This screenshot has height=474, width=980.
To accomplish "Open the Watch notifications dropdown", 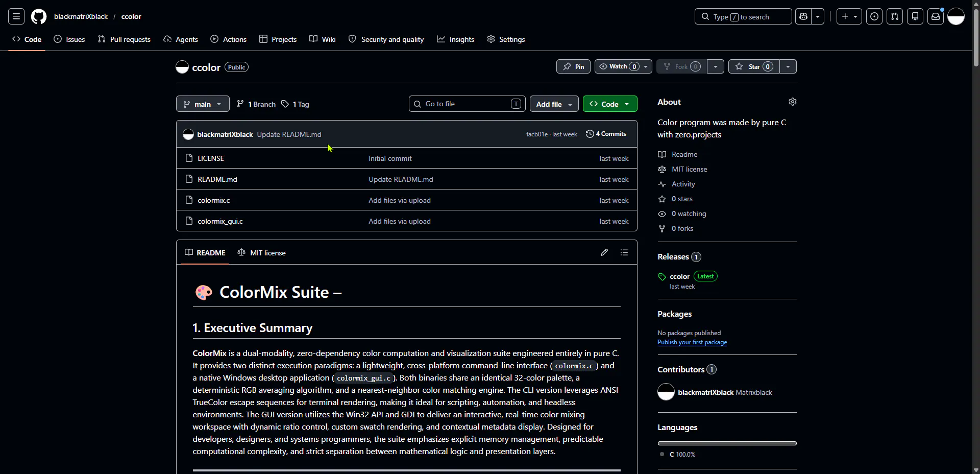I will [623, 66].
